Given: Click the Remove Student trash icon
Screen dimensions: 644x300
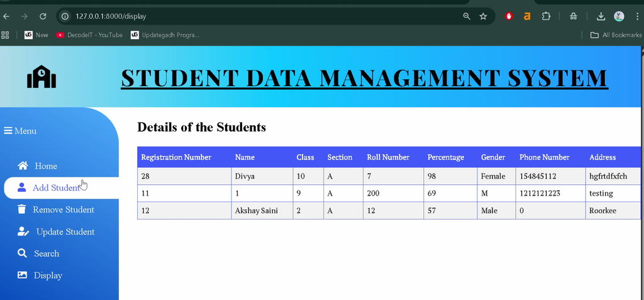Looking at the screenshot, I should tap(22, 209).
